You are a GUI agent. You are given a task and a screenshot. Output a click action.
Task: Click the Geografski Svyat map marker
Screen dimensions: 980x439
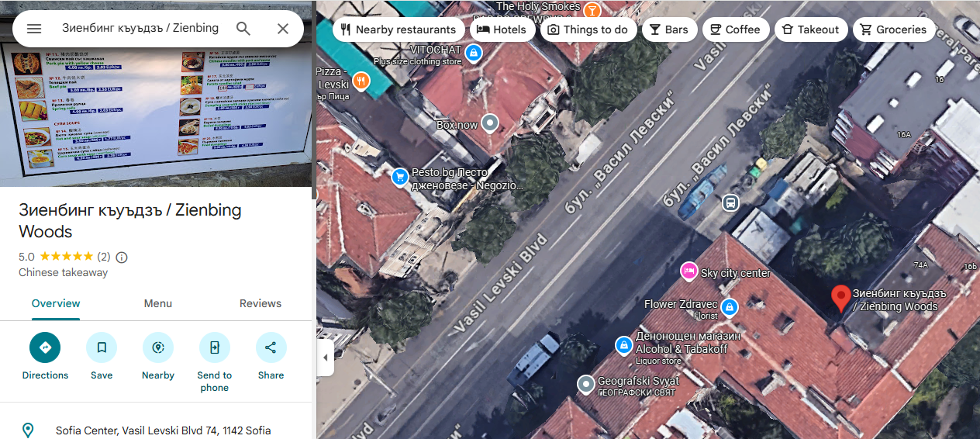(587, 384)
